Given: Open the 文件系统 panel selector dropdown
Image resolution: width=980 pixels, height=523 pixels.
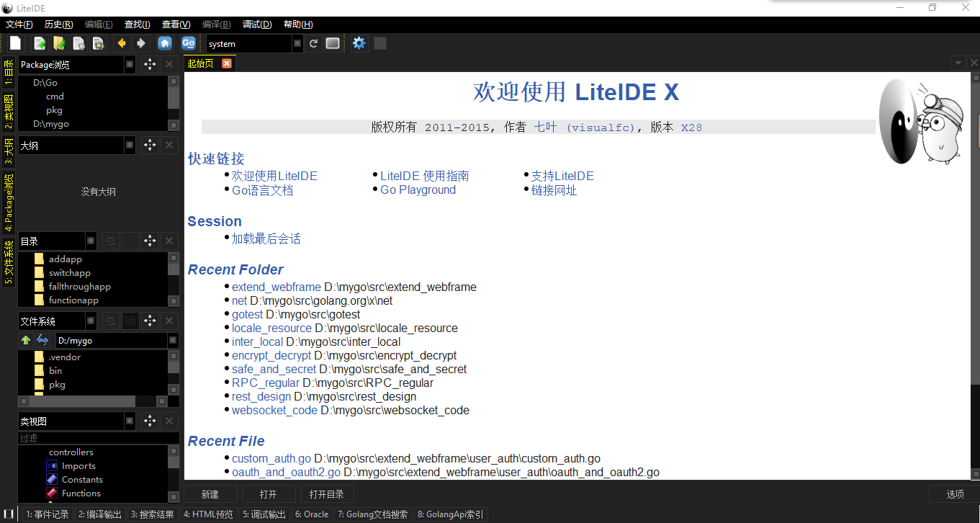Looking at the screenshot, I should pyautogui.click(x=91, y=321).
